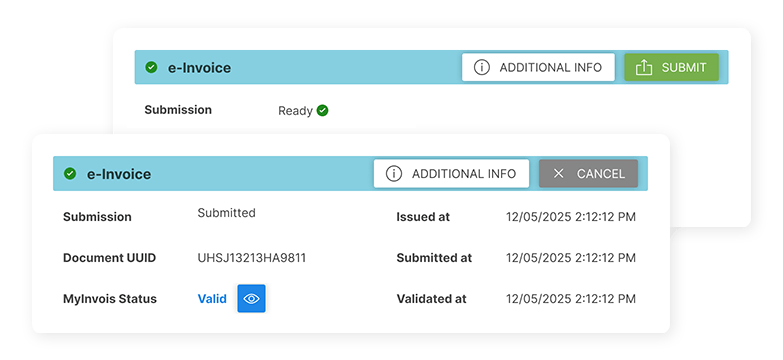This screenshot has height=360, width=783.
Task: Click the Submission label in the front card
Action: (x=97, y=217)
